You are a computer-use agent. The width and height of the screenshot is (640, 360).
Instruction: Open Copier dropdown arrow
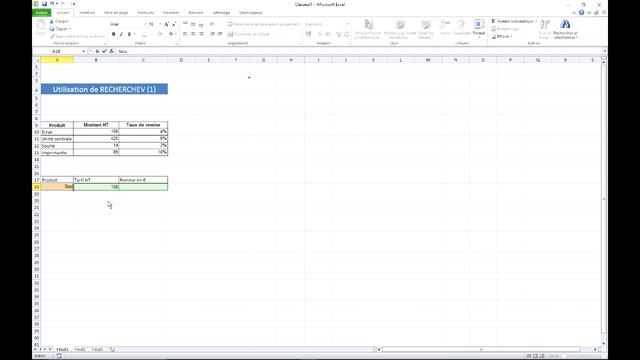[69, 29]
